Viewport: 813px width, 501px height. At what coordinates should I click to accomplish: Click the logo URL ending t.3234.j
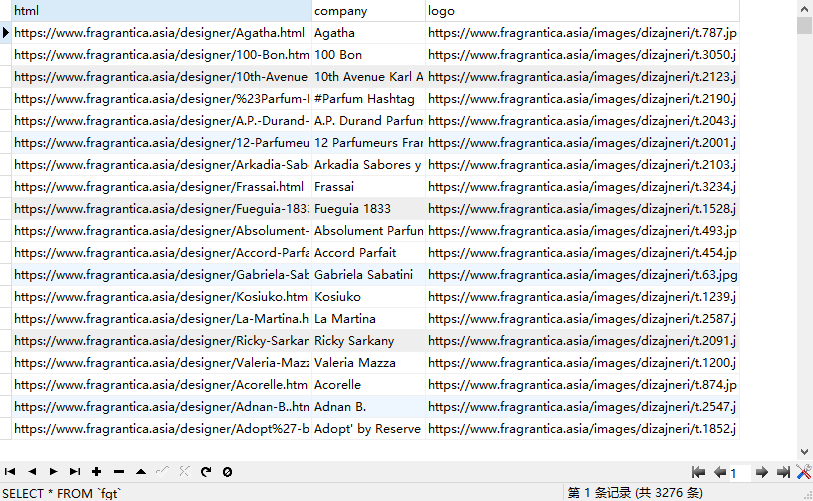pyautogui.click(x=582, y=187)
